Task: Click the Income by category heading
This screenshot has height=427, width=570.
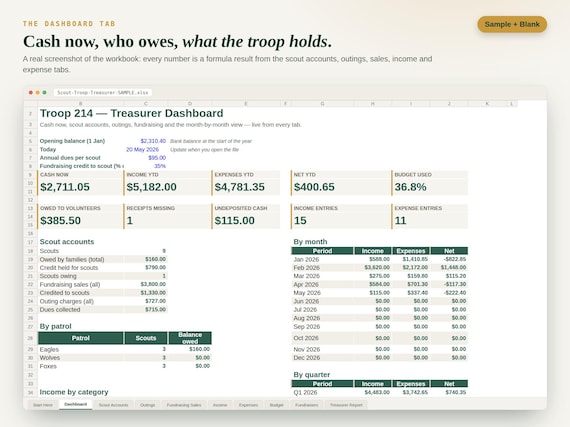Action: (74, 392)
